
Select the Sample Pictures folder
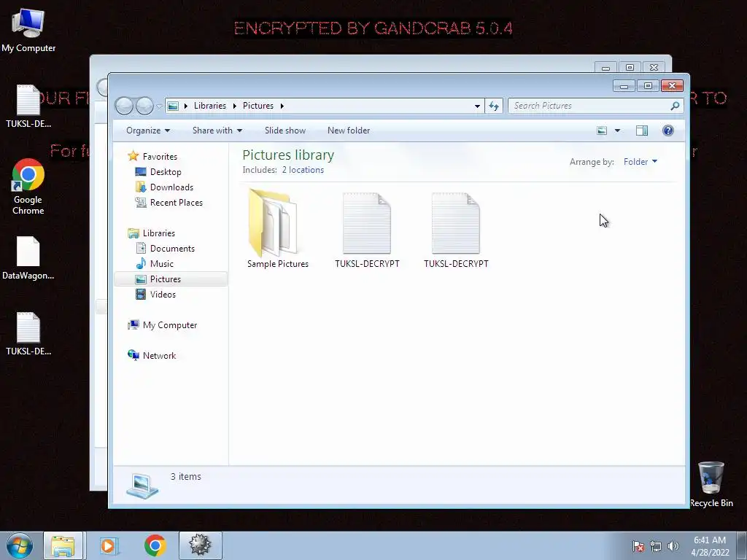point(277,230)
